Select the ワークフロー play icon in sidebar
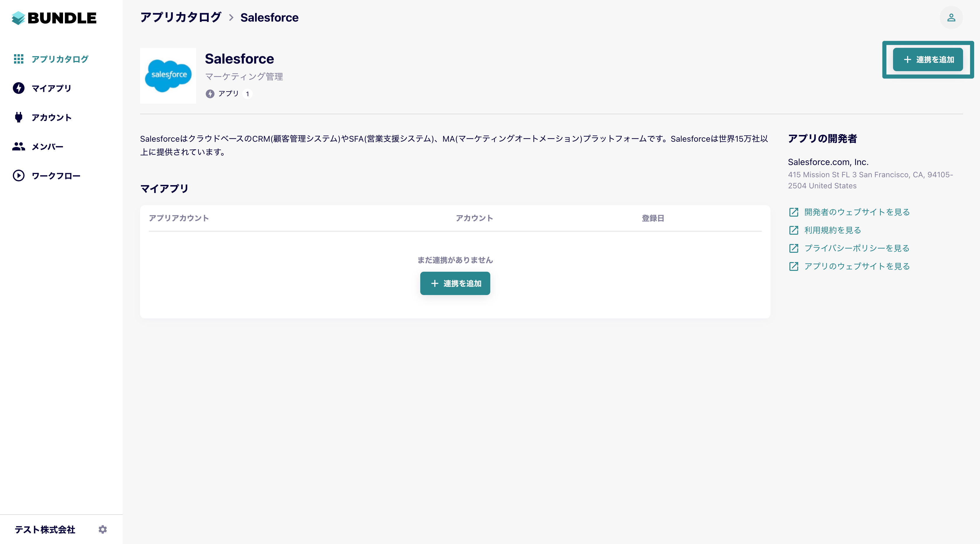The height and width of the screenshot is (544, 980). click(19, 176)
